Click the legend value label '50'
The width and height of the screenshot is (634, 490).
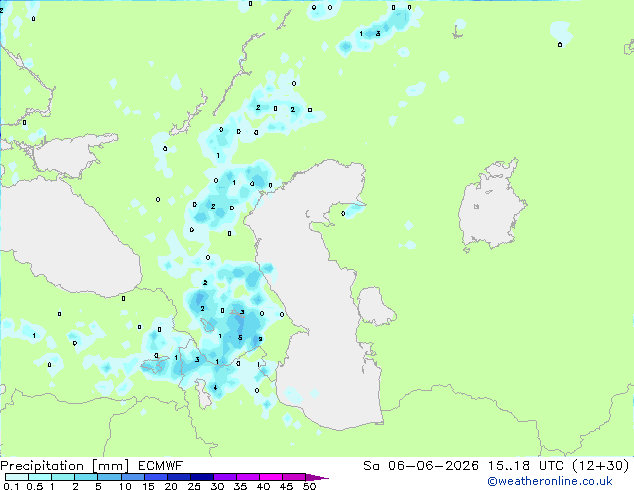tap(310, 486)
